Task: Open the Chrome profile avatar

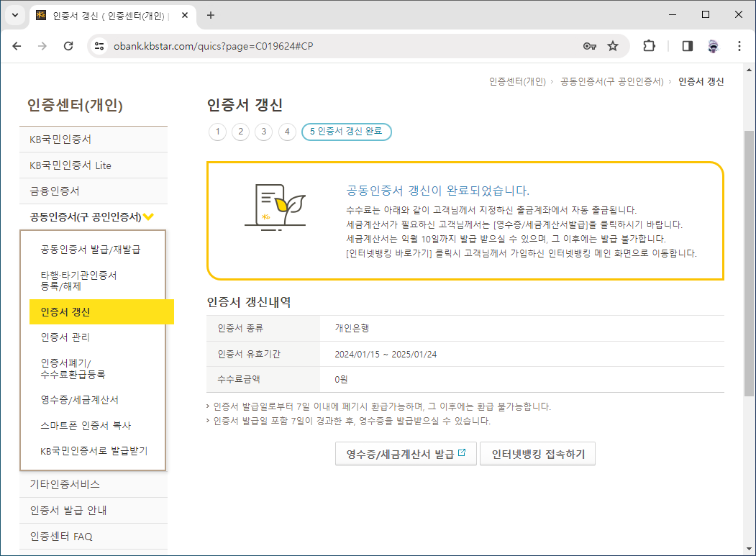Action: [713, 46]
